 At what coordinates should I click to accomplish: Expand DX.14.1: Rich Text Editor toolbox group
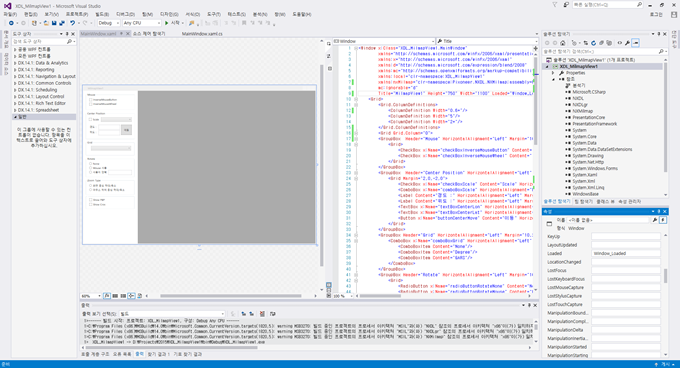[15, 103]
